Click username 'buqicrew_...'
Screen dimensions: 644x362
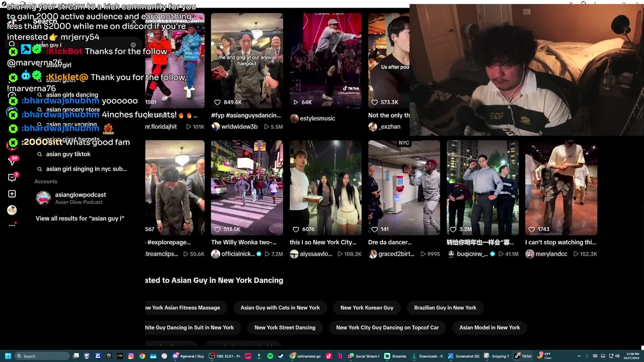pos(472,254)
